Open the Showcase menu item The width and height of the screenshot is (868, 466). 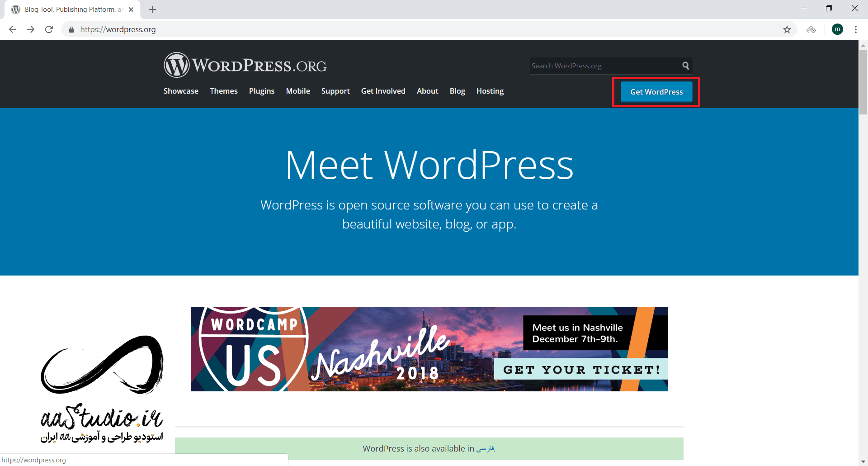pos(181,91)
